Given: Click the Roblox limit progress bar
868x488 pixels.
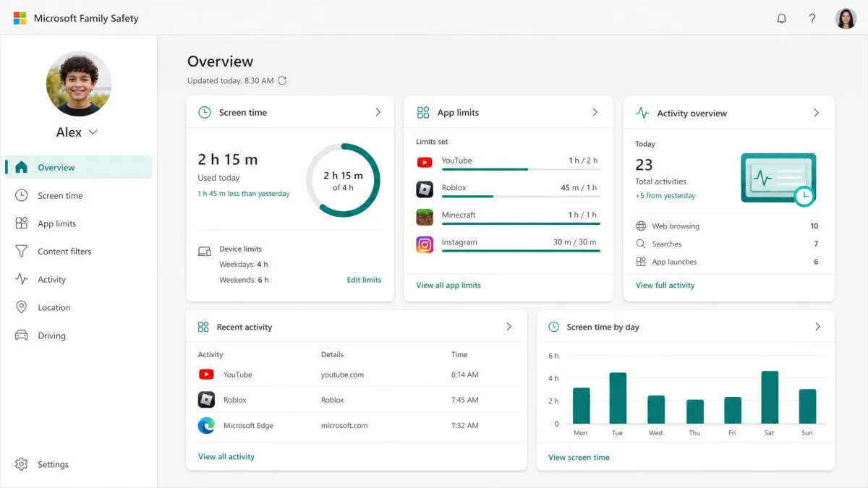Looking at the screenshot, I should point(521,197).
